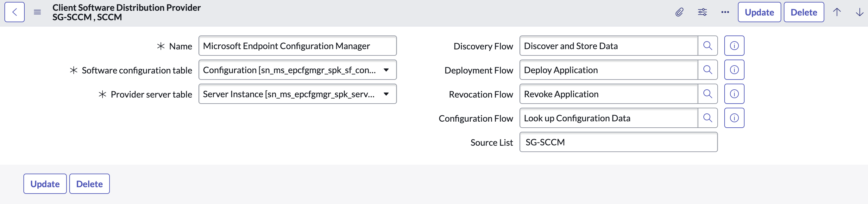Preview the Deployment Flow record info icon
Image resolution: width=868 pixels, height=204 pixels.
coord(734,70)
